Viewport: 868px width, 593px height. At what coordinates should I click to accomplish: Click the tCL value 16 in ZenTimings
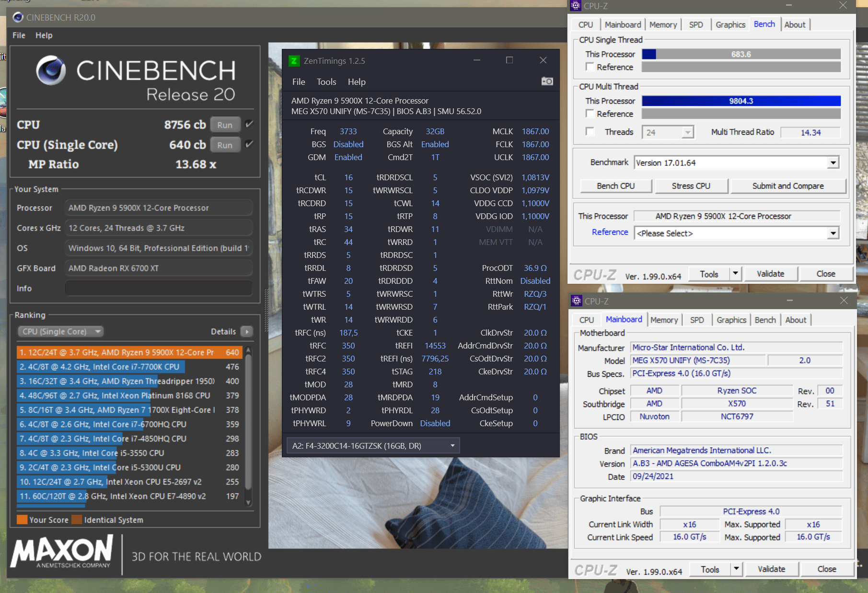pyautogui.click(x=348, y=177)
